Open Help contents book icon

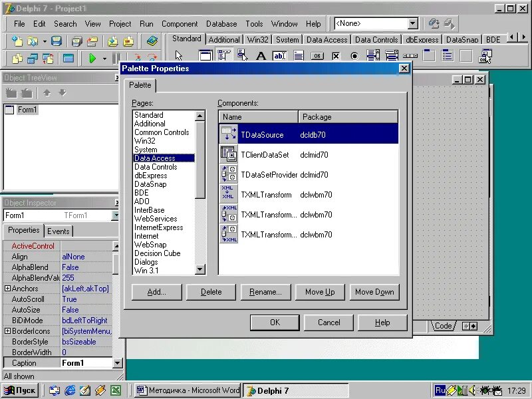coord(152,41)
